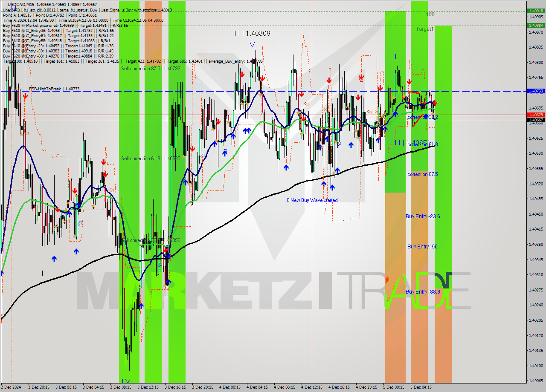Click the 'Buy Entry -50' label

pyautogui.click(x=422, y=247)
